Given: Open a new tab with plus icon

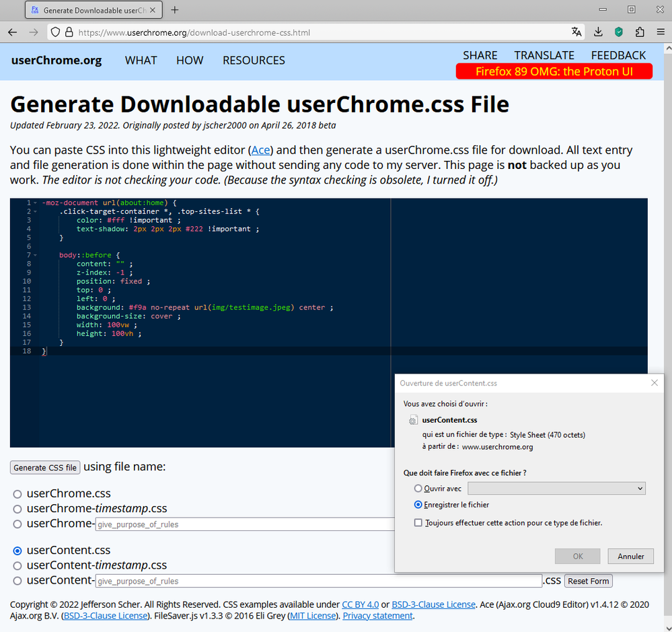Looking at the screenshot, I should point(175,10).
